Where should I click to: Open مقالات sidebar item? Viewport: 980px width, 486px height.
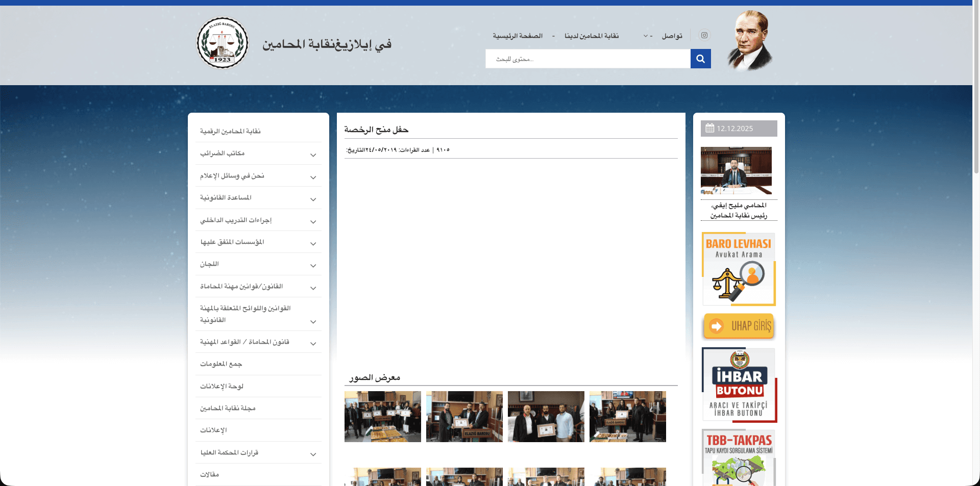click(x=209, y=474)
